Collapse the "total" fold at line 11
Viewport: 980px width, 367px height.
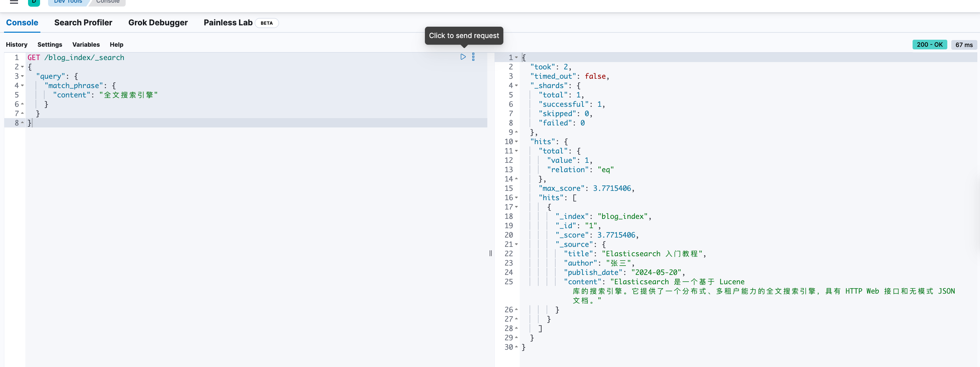(516, 151)
